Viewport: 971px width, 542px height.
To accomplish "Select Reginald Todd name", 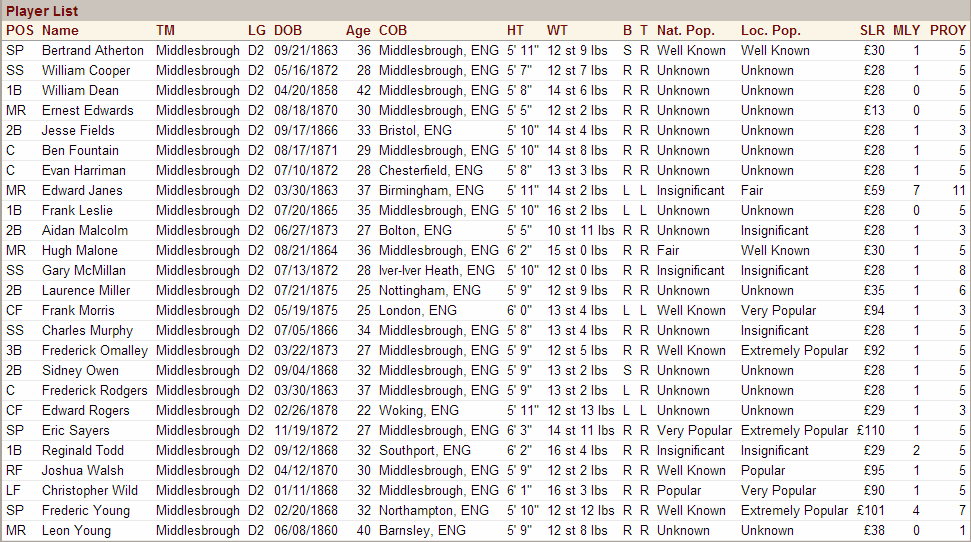I will click(x=82, y=450).
